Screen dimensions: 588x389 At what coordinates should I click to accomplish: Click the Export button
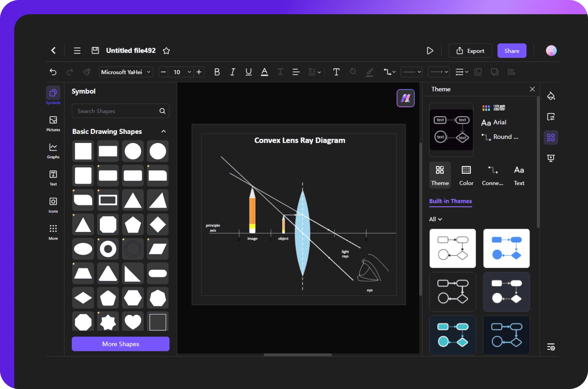pos(471,50)
